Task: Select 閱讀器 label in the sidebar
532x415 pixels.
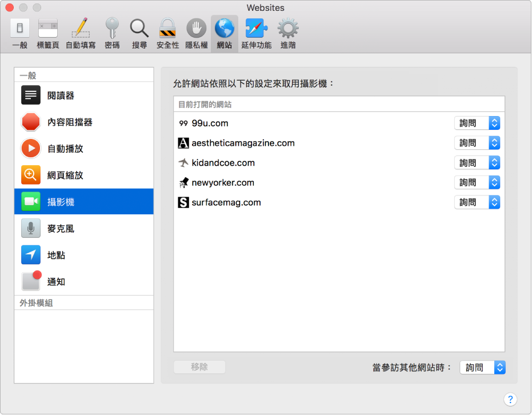Action: click(61, 95)
